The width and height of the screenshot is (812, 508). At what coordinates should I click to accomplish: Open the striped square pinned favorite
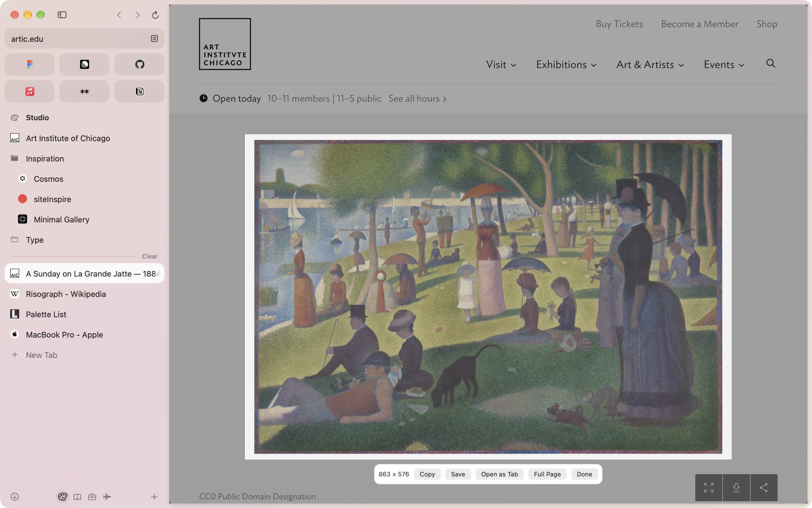[x=84, y=64]
